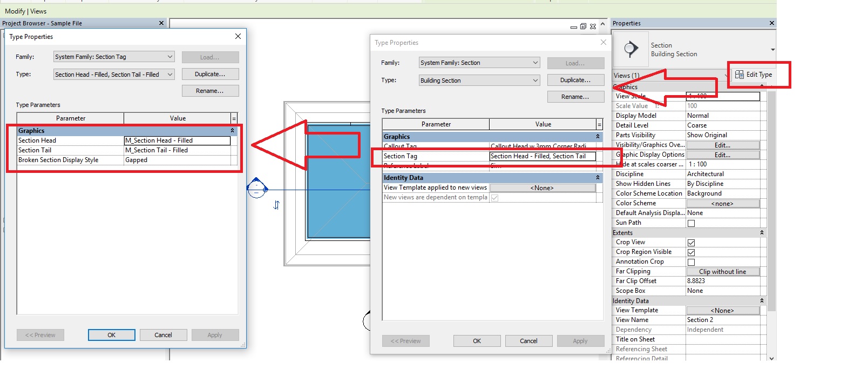Enable the Sun Path checkbox

pyautogui.click(x=691, y=223)
